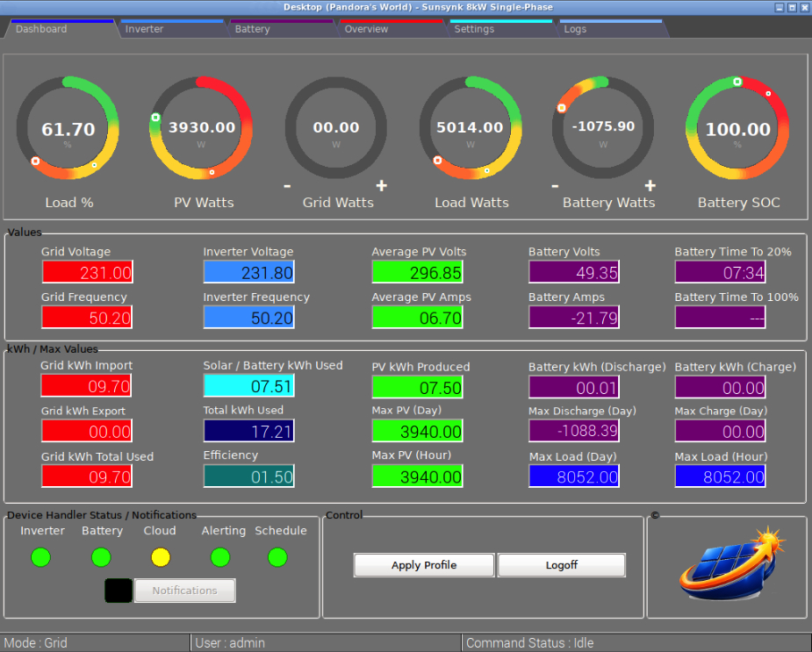Click the Battery kWh (Charge) value field

tap(721, 387)
